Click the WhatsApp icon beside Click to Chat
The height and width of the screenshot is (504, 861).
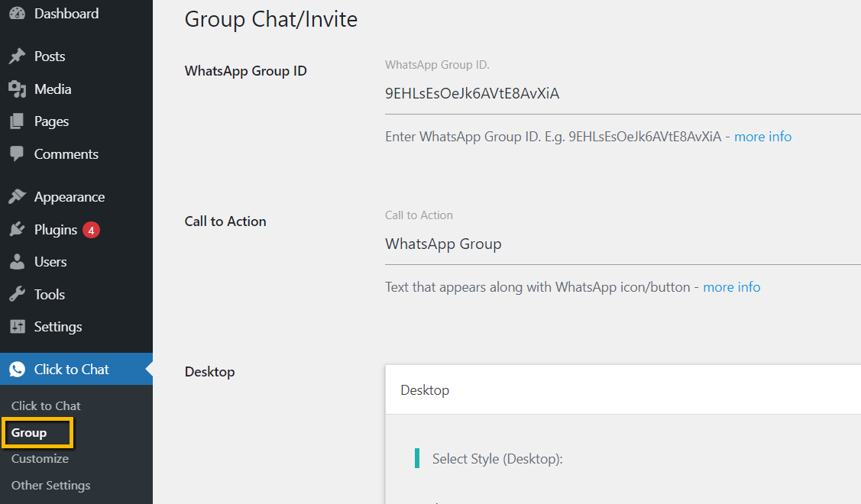[x=17, y=369]
